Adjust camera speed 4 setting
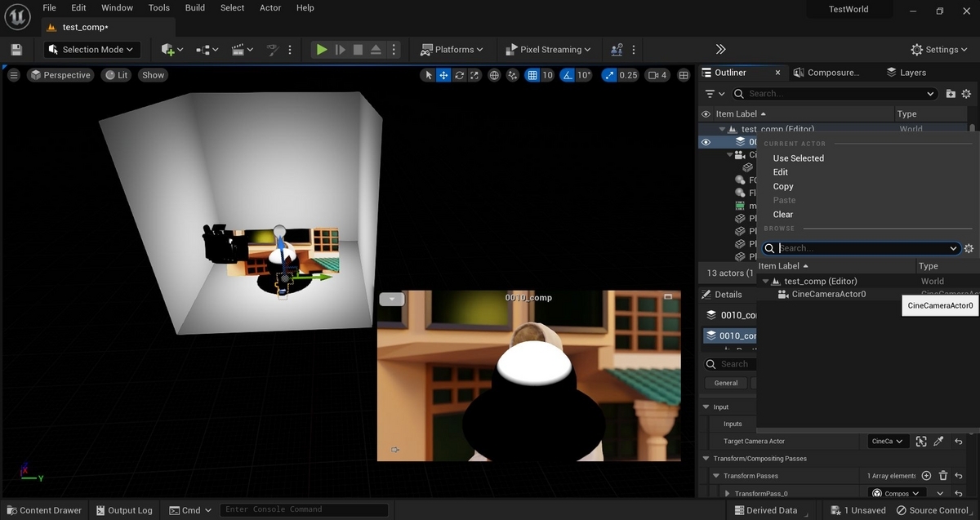Image resolution: width=980 pixels, height=520 pixels. coord(658,75)
